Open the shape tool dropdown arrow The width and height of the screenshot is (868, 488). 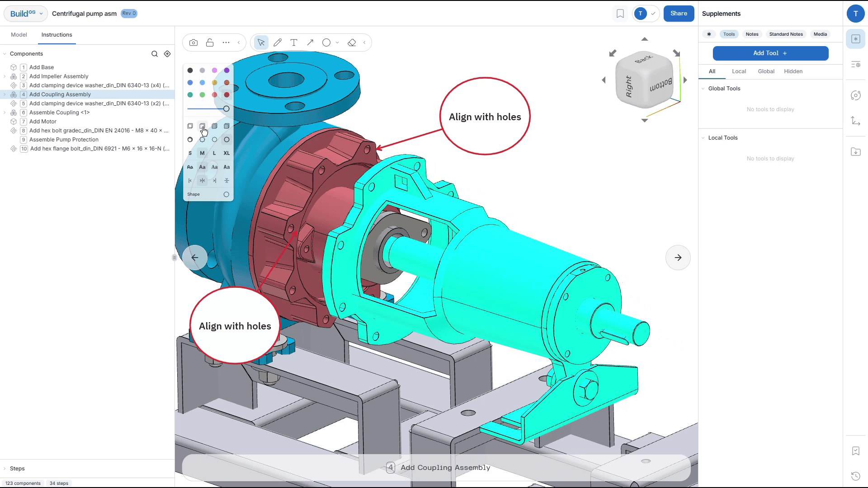pos(337,42)
